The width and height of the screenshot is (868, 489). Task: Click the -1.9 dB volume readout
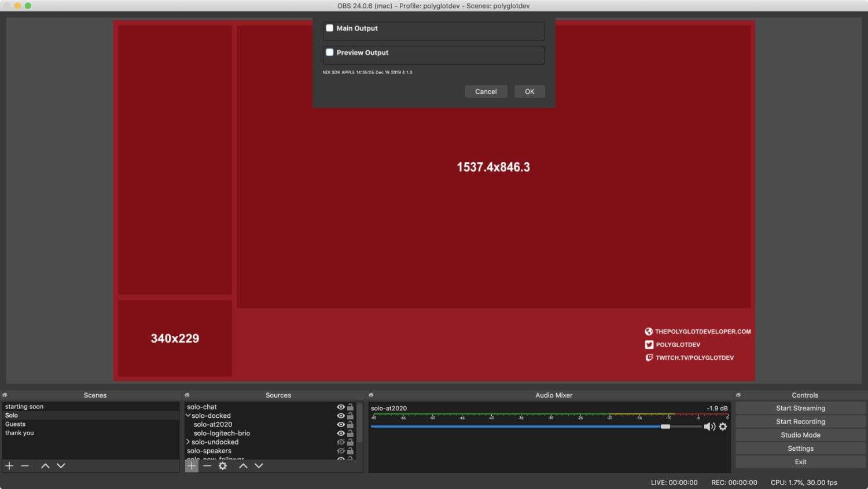[x=717, y=408]
